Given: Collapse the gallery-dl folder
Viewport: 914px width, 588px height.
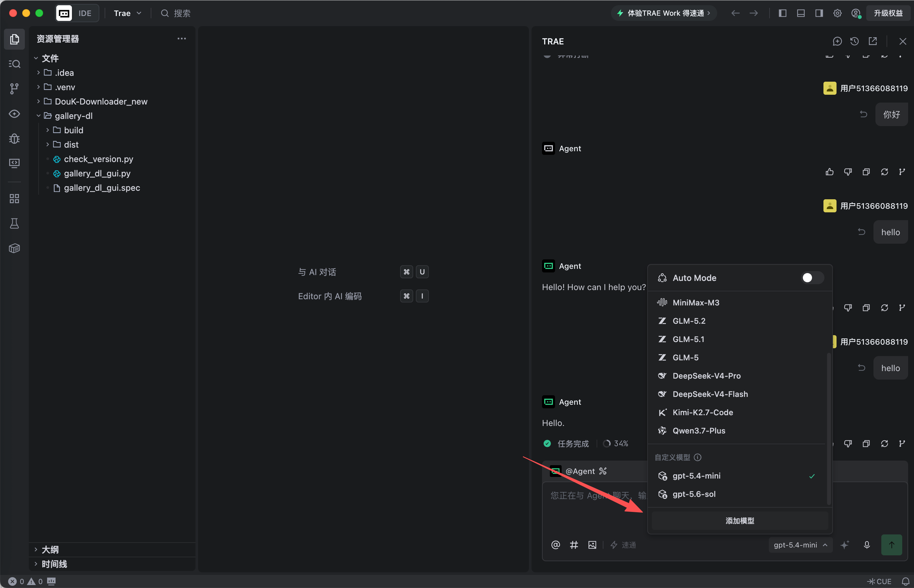Looking at the screenshot, I should [x=73, y=116].
